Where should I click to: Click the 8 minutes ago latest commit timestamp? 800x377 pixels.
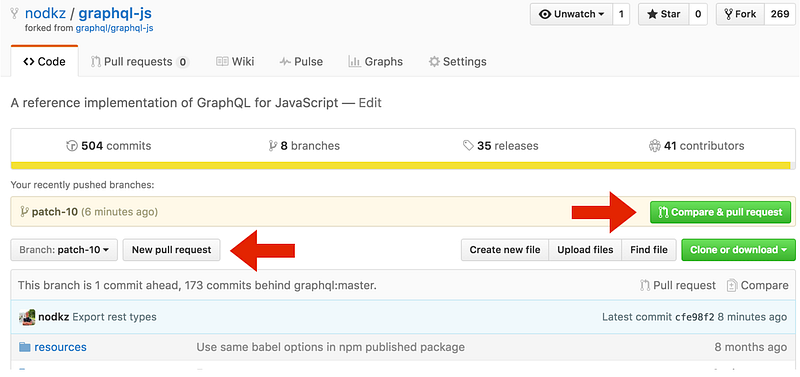[753, 317]
